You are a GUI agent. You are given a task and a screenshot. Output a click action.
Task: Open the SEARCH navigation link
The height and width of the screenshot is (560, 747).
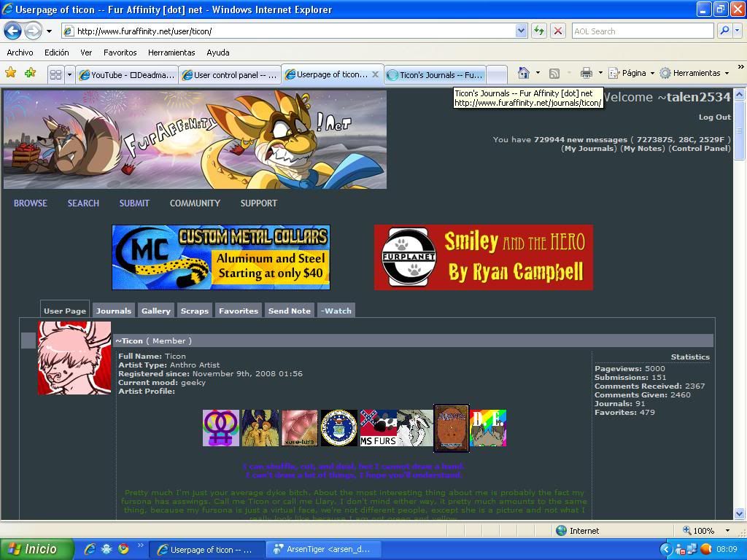[83, 203]
